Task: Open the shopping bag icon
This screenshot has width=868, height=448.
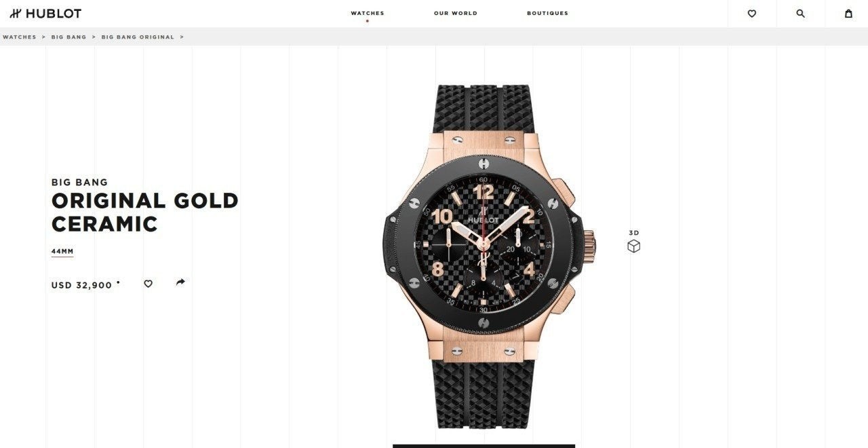Action: (848, 14)
